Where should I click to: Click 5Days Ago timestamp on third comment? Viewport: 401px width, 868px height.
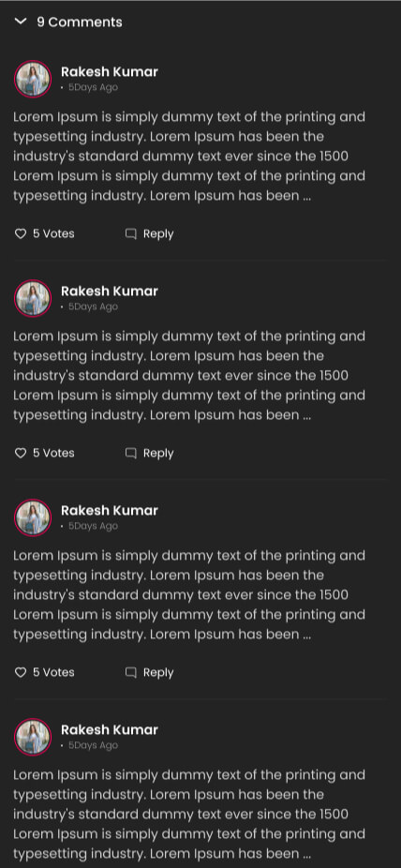(93, 526)
